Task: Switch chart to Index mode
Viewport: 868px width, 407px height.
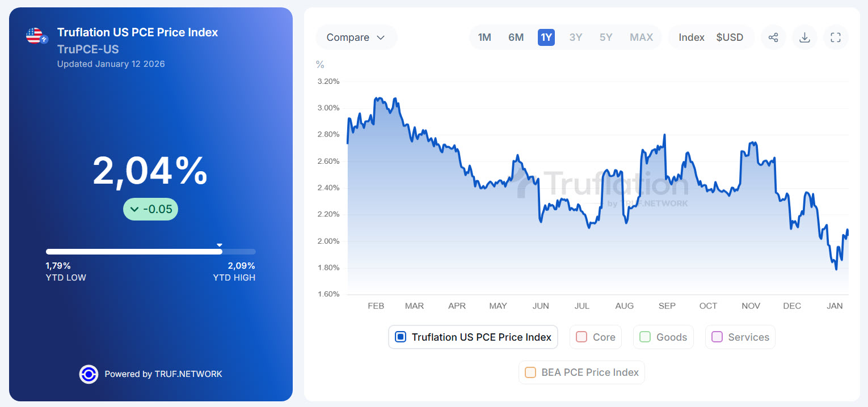Action: click(x=692, y=37)
